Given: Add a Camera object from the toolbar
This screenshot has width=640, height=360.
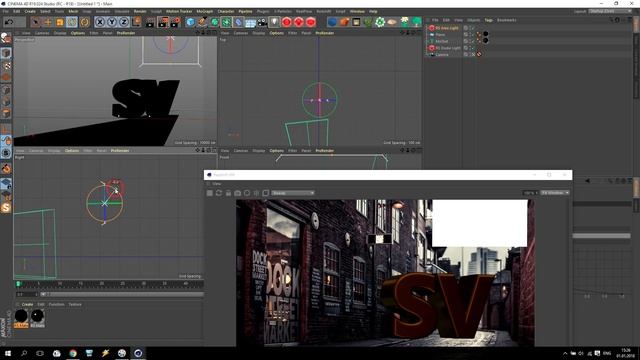Looking at the screenshot, I should point(262,22).
